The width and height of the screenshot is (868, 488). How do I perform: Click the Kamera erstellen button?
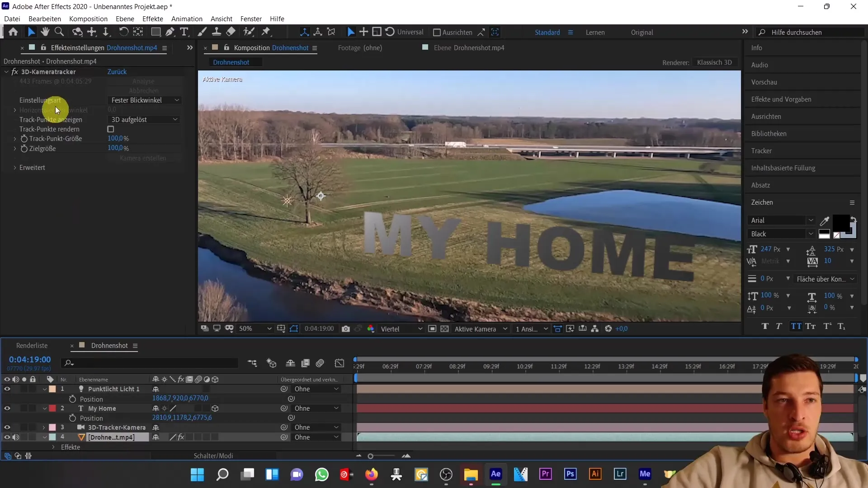point(142,158)
